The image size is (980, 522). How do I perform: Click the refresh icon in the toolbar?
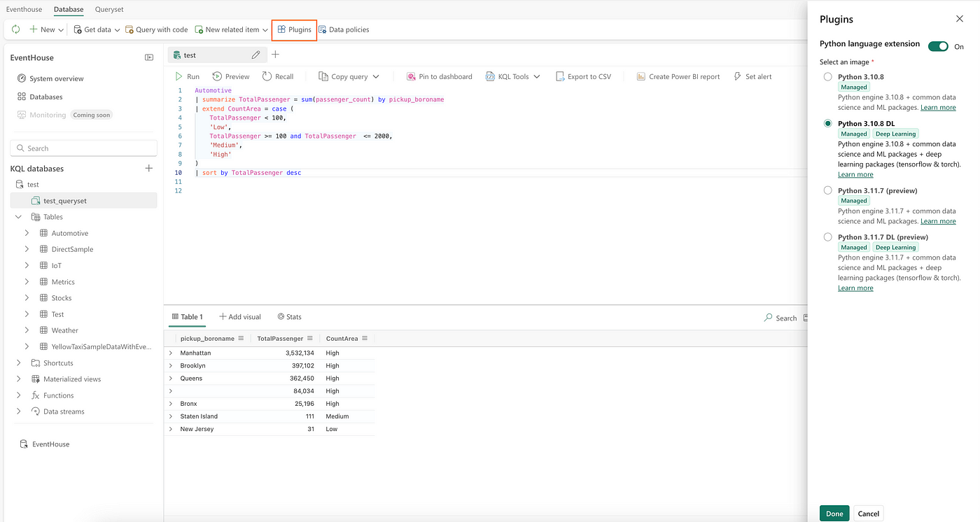(16, 29)
